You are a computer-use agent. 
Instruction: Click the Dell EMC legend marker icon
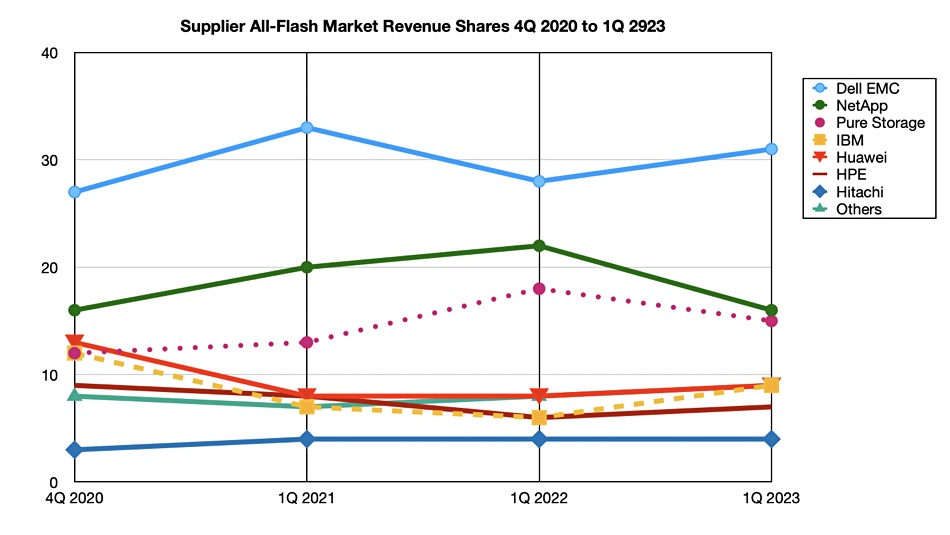819,89
